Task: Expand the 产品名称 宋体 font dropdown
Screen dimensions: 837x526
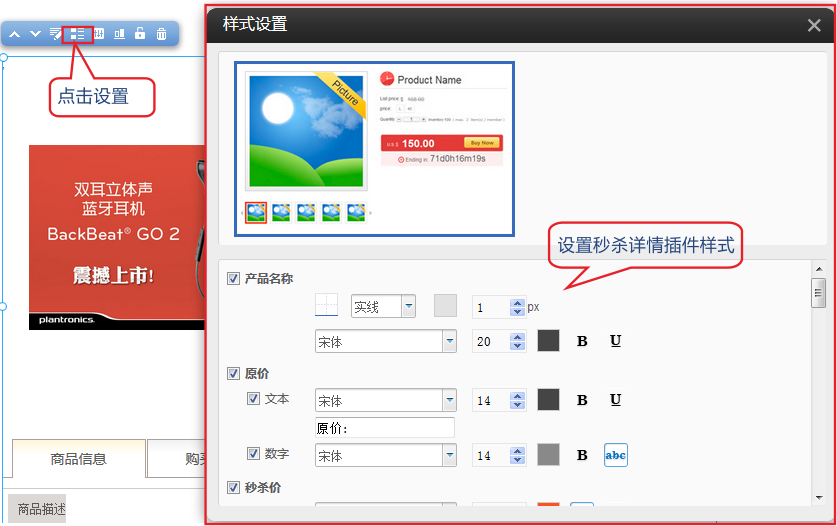Action: click(449, 341)
